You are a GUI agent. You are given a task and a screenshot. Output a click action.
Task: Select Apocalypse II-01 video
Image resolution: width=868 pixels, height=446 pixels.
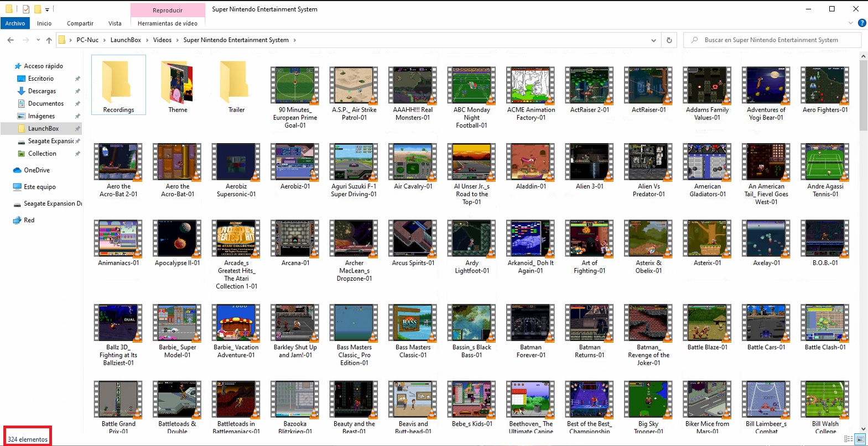click(x=178, y=242)
